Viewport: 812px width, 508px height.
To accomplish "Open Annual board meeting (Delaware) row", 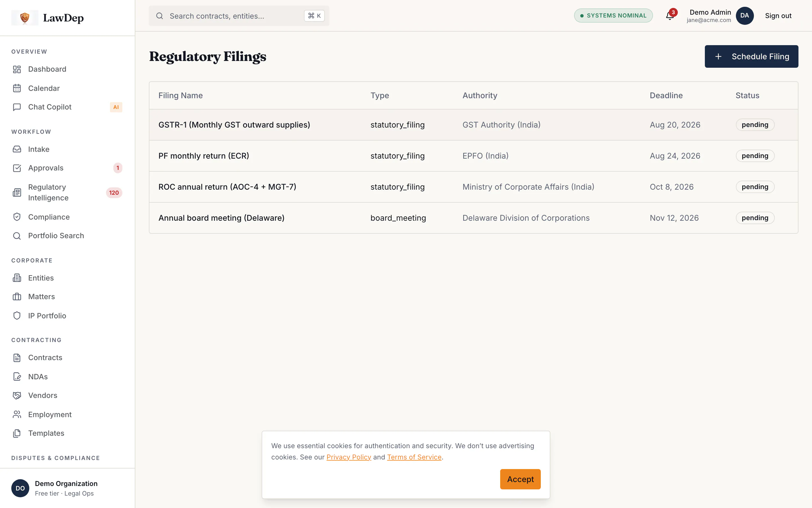I will point(473,218).
